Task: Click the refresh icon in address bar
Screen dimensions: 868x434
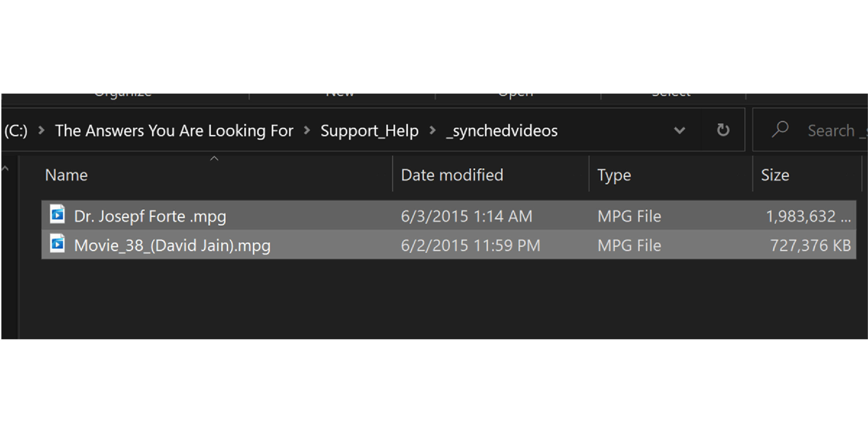Action: (723, 130)
